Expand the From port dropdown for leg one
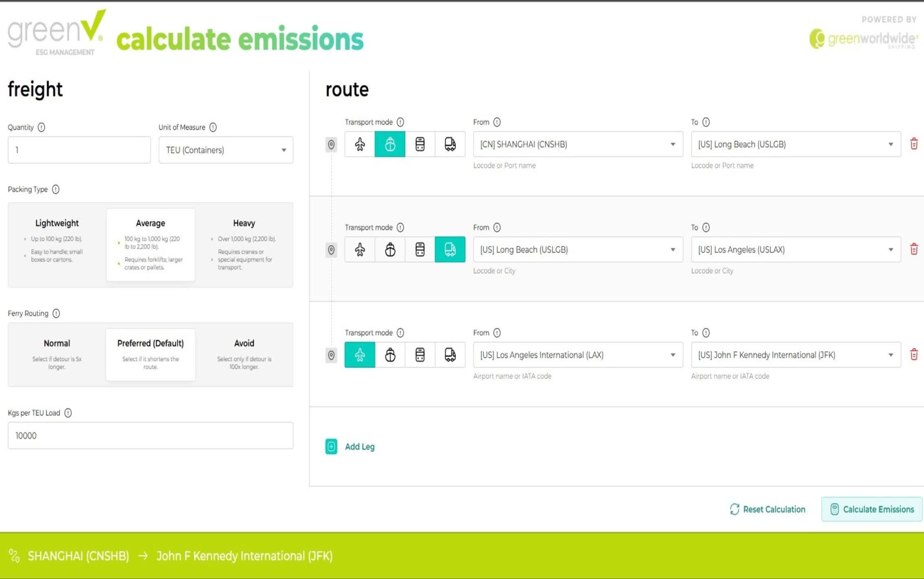The image size is (924, 579). (x=673, y=144)
